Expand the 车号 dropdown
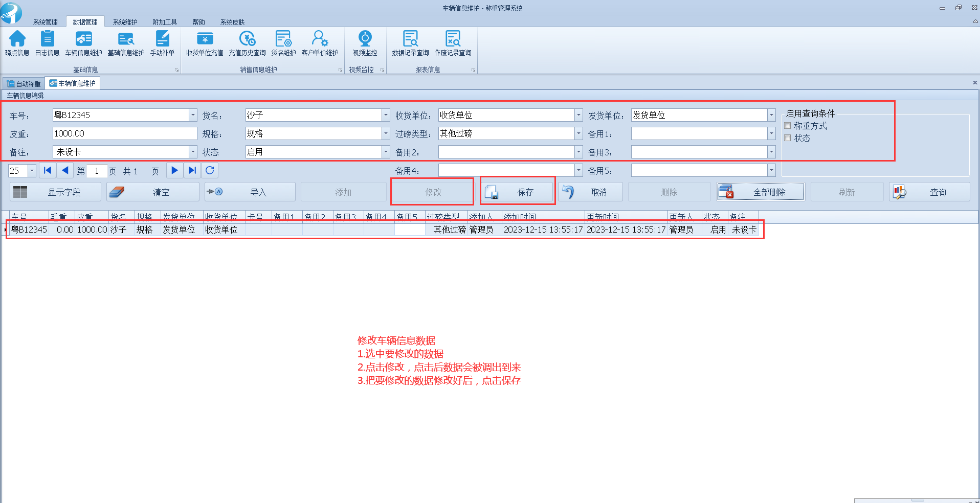 click(193, 115)
